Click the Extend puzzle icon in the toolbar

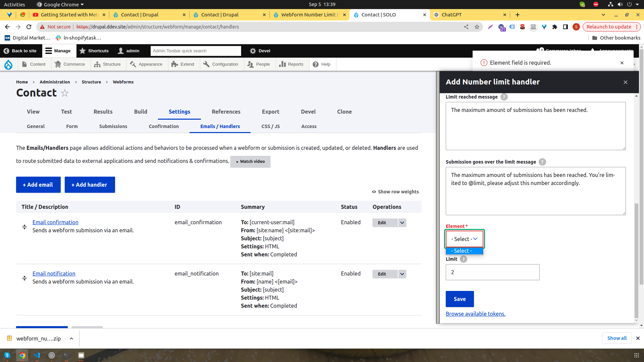[175, 64]
